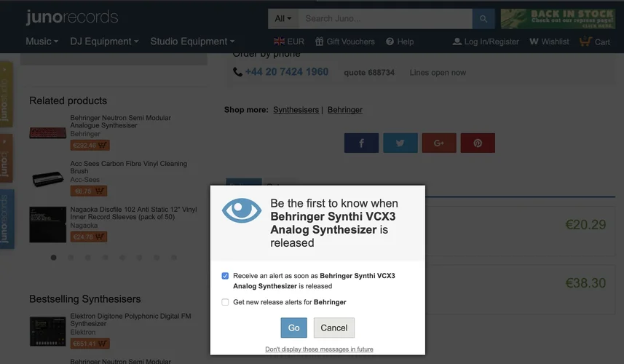
Task: Expand the DJ Equipment menu
Action: coord(104,41)
